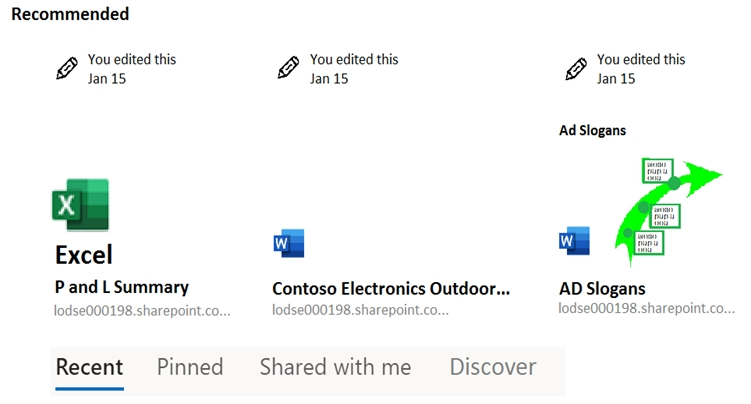Open the Discover tab
This screenshot has height=404, width=751.
coord(493,367)
